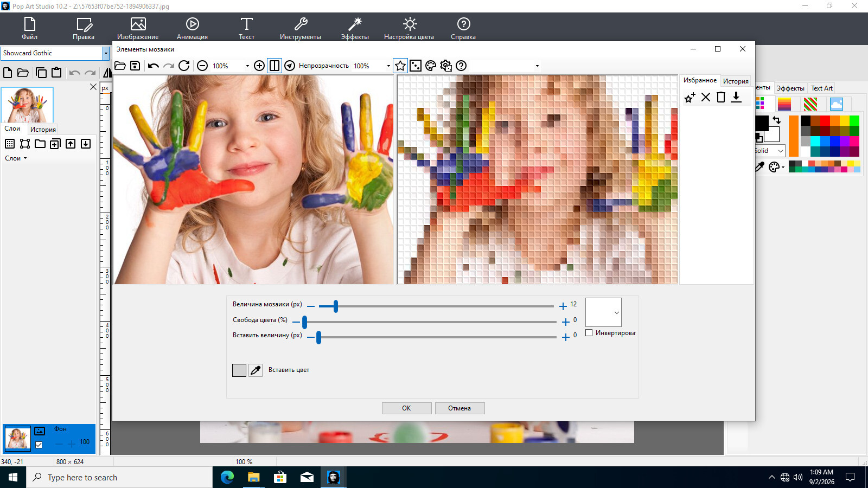
Task: Click the split view compare icon
Action: 275,66
